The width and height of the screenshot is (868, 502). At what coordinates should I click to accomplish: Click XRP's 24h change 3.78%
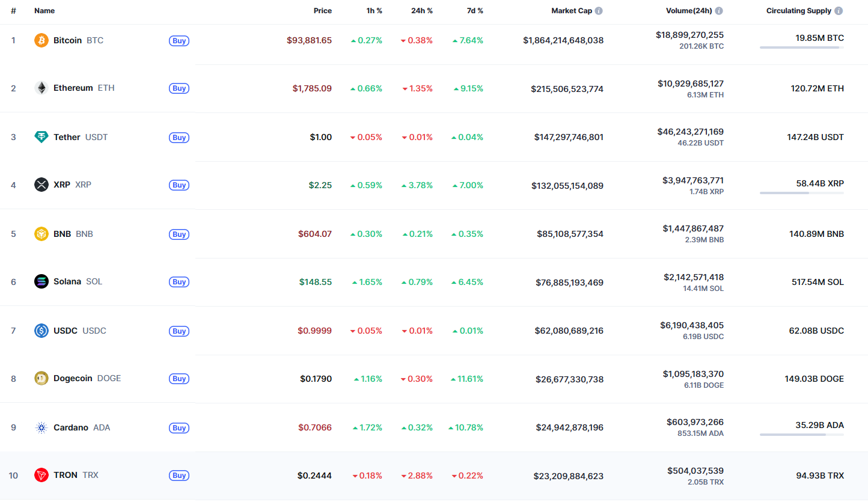coord(417,185)
